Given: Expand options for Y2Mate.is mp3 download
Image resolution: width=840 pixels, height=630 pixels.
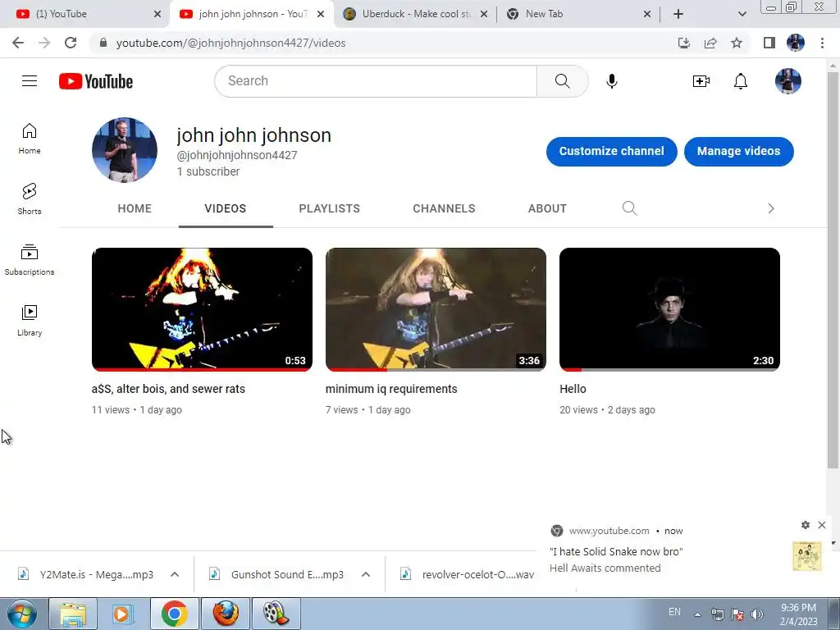Looking at the screenshot, I should click(175, 574).
